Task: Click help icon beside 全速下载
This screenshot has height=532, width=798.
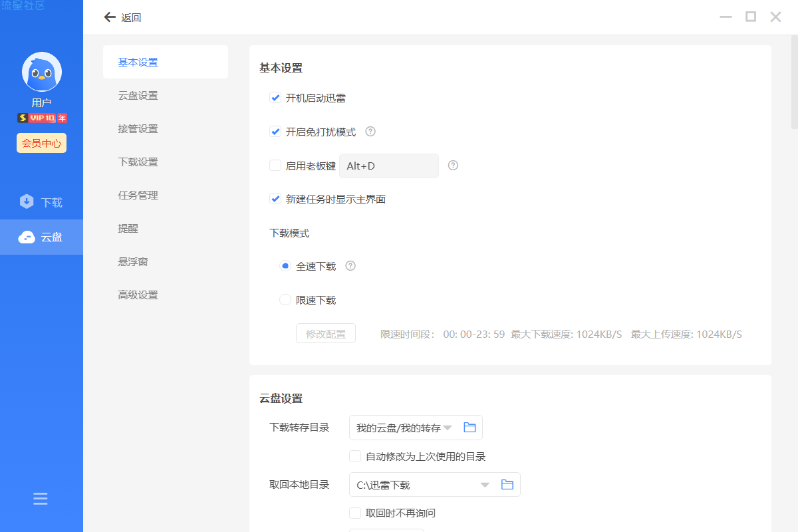Action: click(350, 266)
